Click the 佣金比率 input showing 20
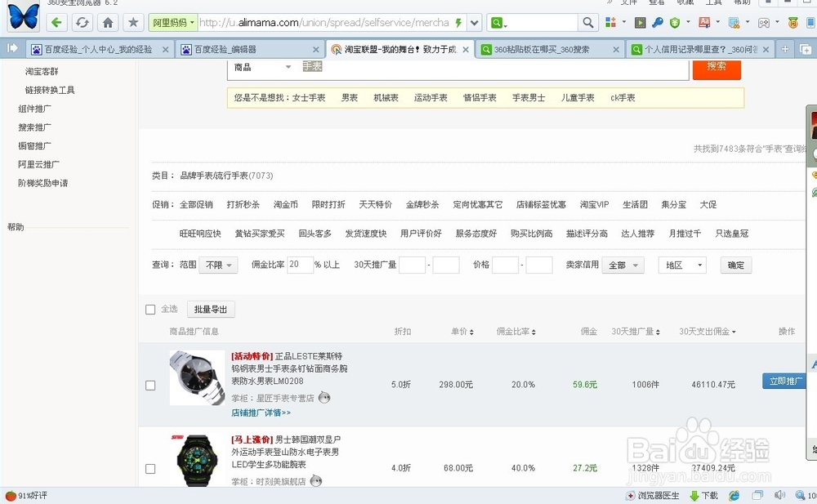 pyautogui.click(x=300, y=265)
